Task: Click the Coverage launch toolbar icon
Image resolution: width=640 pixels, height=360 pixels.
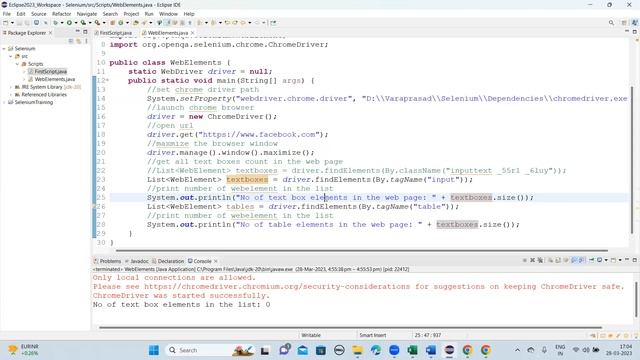Action: 83,22
